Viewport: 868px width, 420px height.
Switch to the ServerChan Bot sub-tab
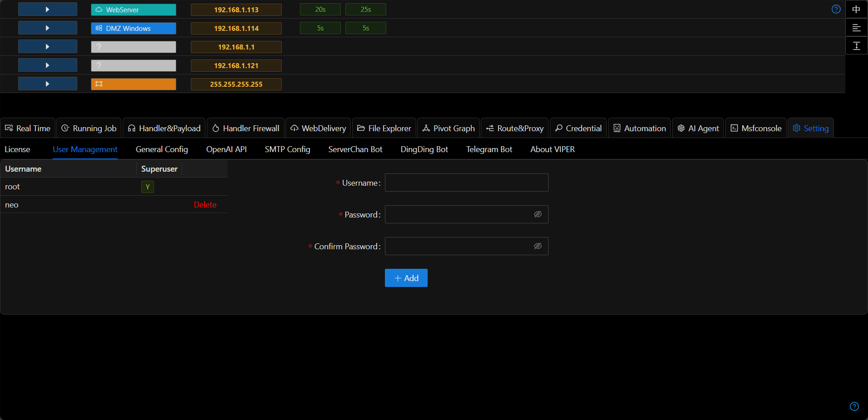pos(355,149)
